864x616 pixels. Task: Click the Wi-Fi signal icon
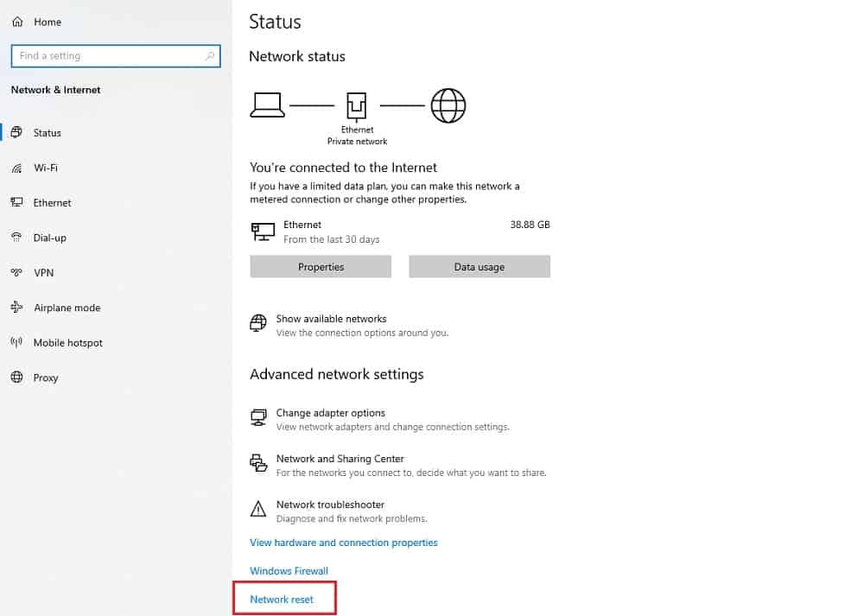pos(16,168)
